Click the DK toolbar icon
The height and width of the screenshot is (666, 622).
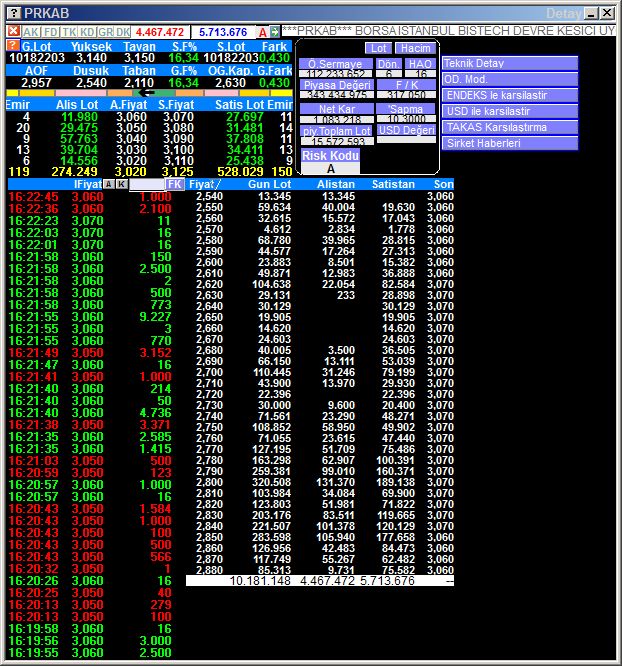123,32
